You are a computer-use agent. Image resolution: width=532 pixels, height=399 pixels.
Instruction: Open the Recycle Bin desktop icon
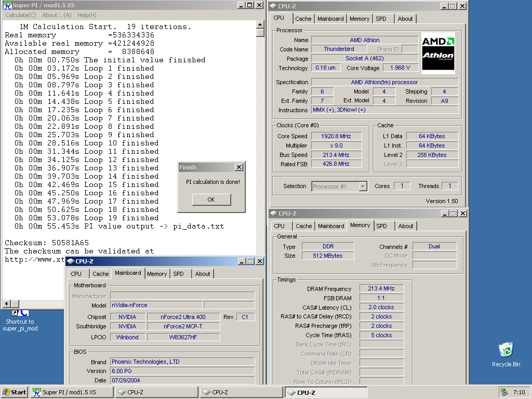coord(506,354)
